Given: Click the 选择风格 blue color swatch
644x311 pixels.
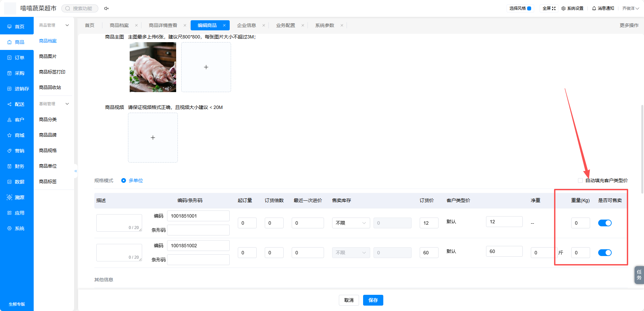Looking at the screenshot, I should coord(529,8).
